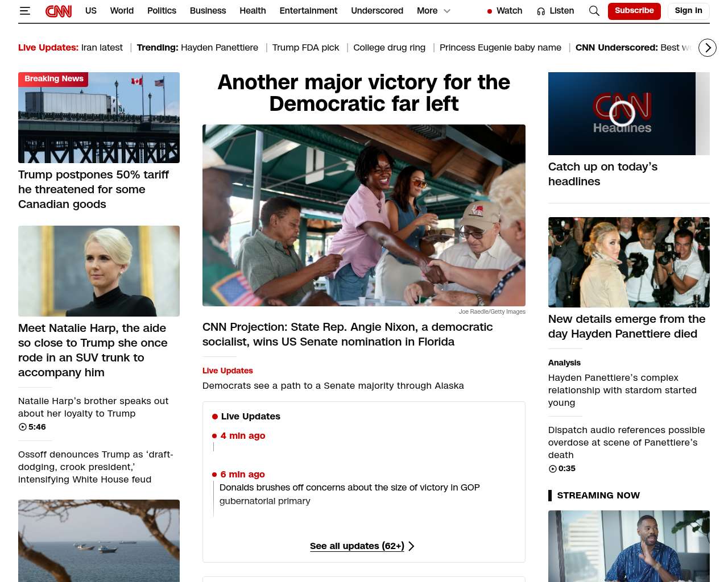Open the 6 min ago live update
This screenshot has width=728, height=582.
[x=243, y=474]
